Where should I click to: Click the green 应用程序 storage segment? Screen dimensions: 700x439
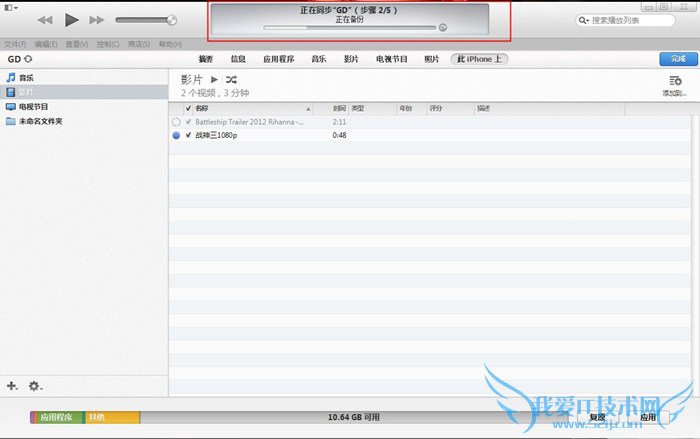coord(59,417)
